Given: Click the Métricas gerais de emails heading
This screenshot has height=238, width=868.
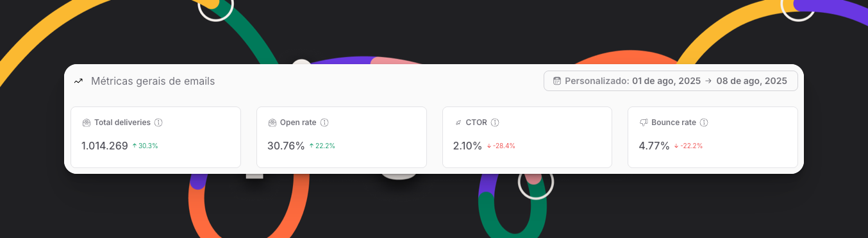Looking at the screenshot, I should (x=153, y=81).
